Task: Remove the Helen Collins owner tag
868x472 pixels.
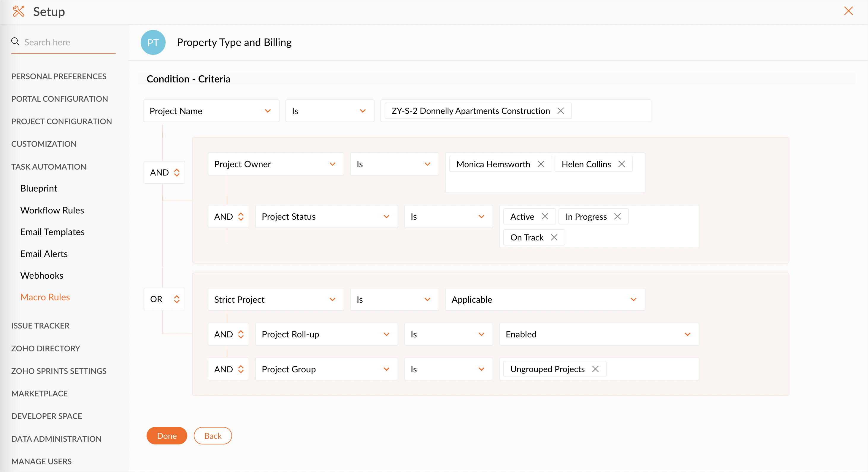Action: coord(622,164)
